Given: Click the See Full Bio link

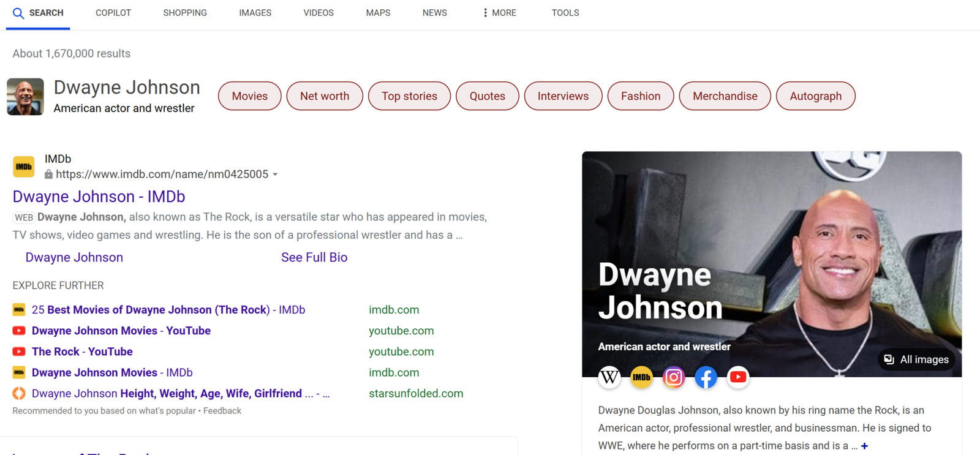Looking at the screenshot, I should [314, 258].
